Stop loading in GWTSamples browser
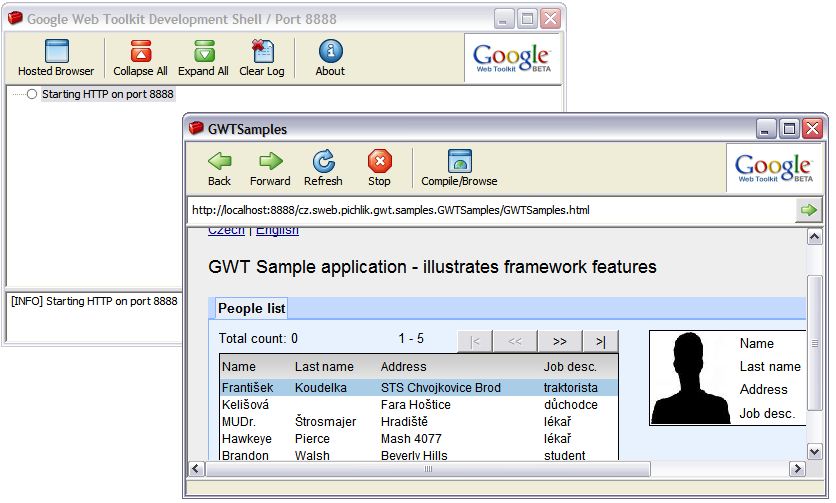The width and height of the screenshot is (836, 503). point(379,169)
